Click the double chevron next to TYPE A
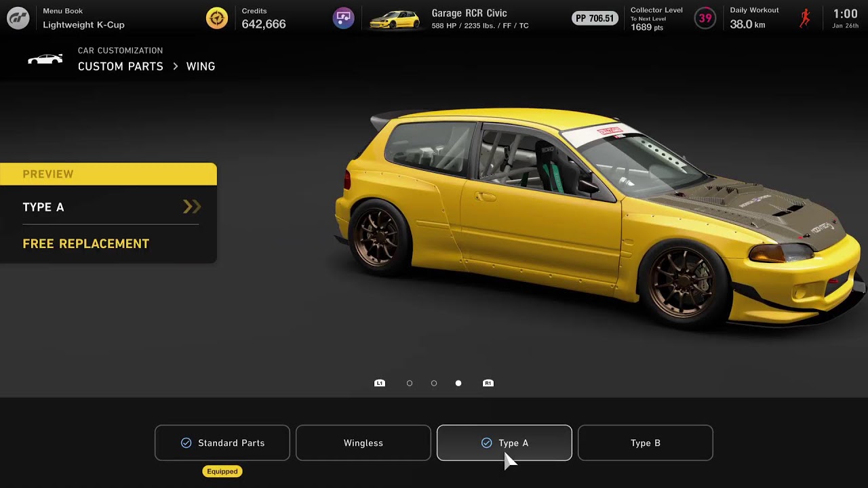This screenshot has height=488, width=868. (192, 207)
